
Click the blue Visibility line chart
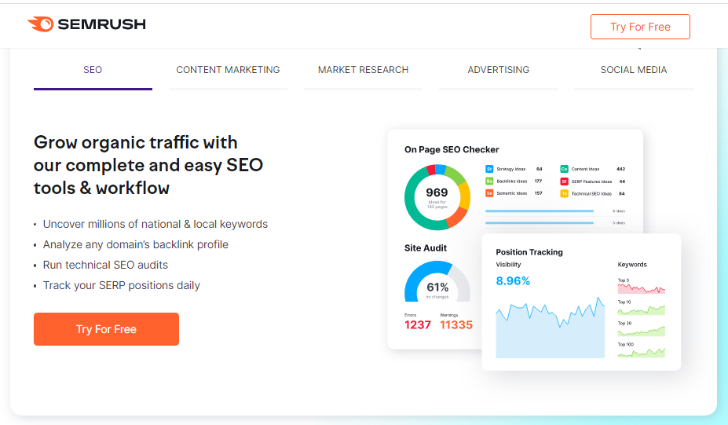(550, 327)
